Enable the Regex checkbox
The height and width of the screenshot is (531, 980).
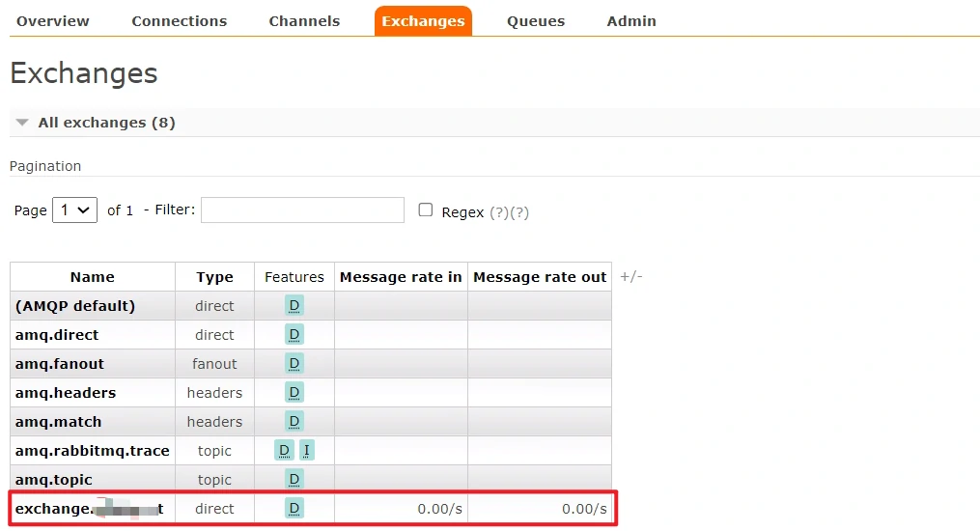point(426,210)
